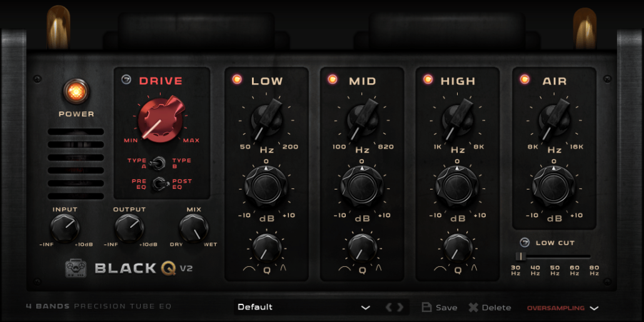Go to the previous preset arrow
Viewport: 644px width, 322px height.
pyautogui.click(x=388, y=307)
